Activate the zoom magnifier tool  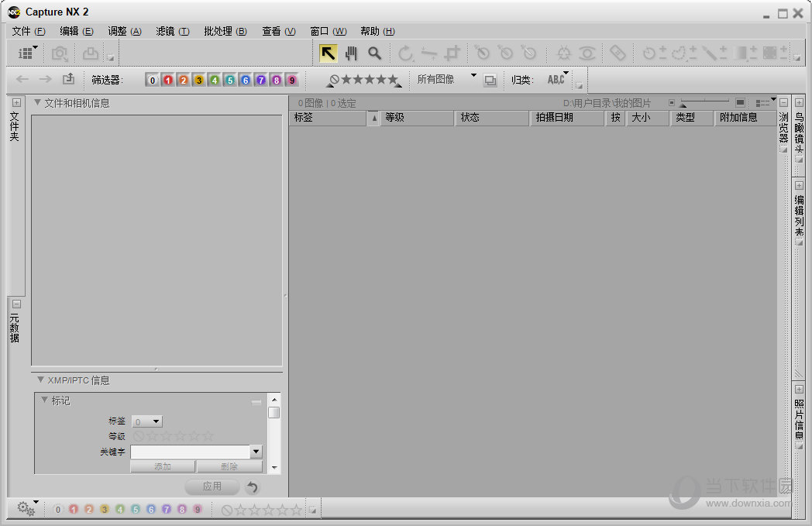pyautogui.click(x=374, y=53)
